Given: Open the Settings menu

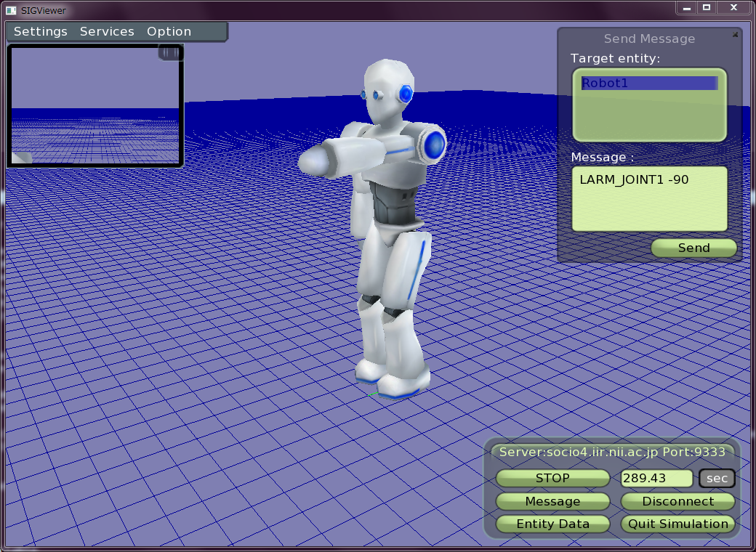Looking at the screenshot, I should coord(41,32).
